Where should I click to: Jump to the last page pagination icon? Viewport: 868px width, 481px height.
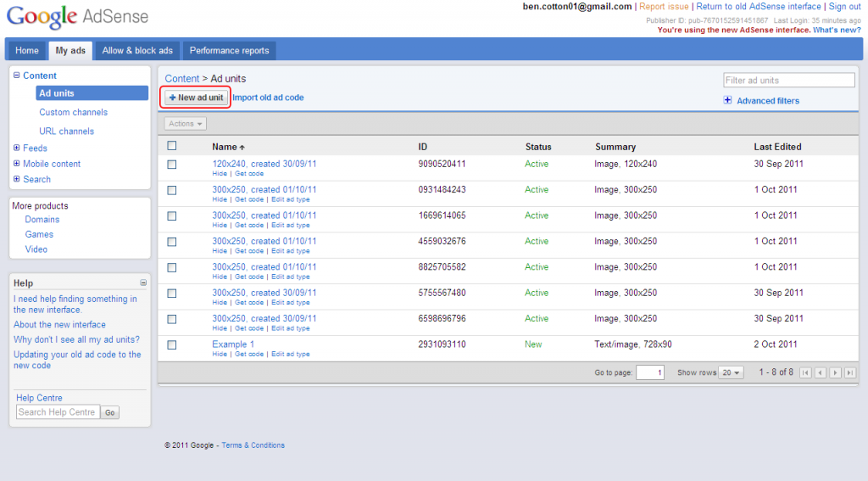point(849,372)
